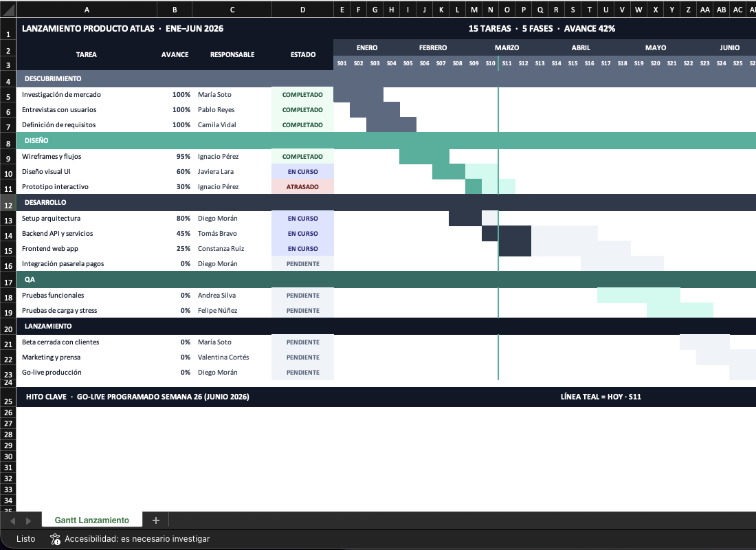
Task: Click the TAREA column heading cell
Action: pyautogui.click(x=87, y=54)
